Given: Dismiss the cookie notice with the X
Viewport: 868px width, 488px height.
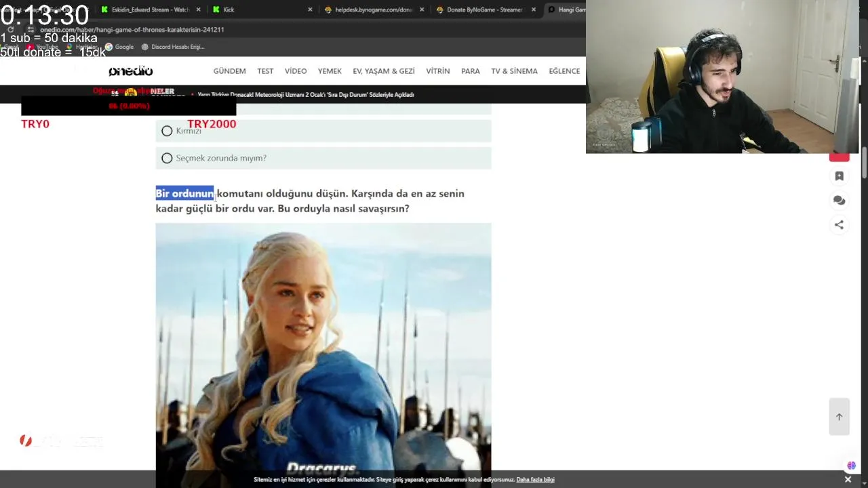Looking at the screenshot, I should coord(848,479).
